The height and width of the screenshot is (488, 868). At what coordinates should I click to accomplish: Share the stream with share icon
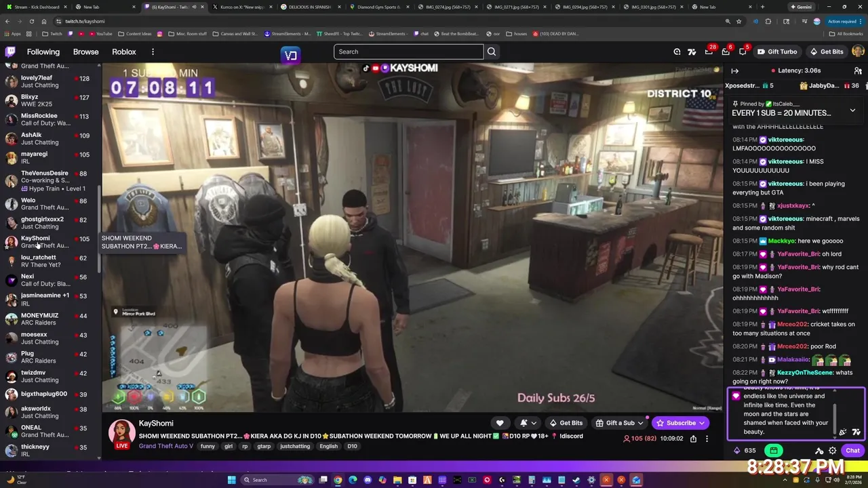coord(693,439)
